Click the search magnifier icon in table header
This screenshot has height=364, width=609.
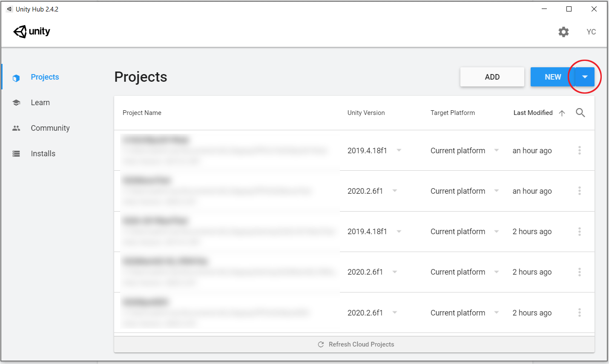(580, 113)
